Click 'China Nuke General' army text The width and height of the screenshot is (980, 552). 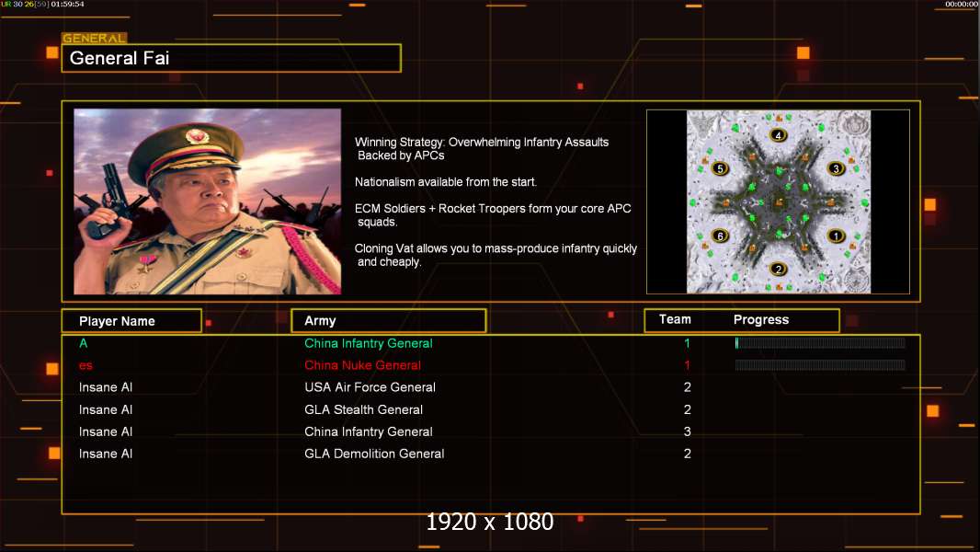pyautogui.click(x=362, y=365)
